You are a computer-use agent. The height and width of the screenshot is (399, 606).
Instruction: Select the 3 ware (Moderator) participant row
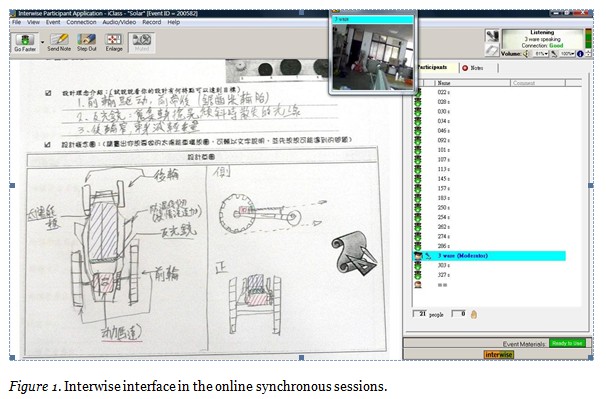pyautogui.click(x=490, y=256)
